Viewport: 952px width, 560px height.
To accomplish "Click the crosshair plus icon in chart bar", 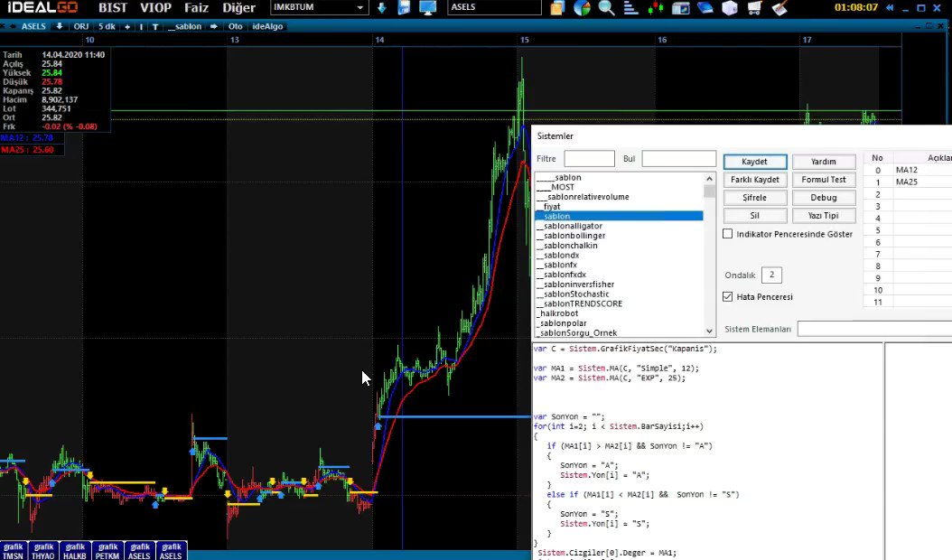I will (x=126, y=27).
